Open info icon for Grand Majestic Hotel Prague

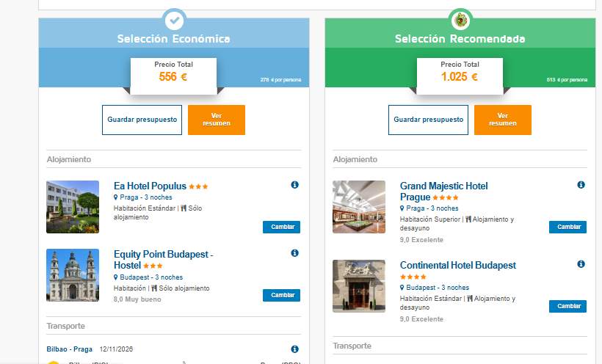[581, 185]
